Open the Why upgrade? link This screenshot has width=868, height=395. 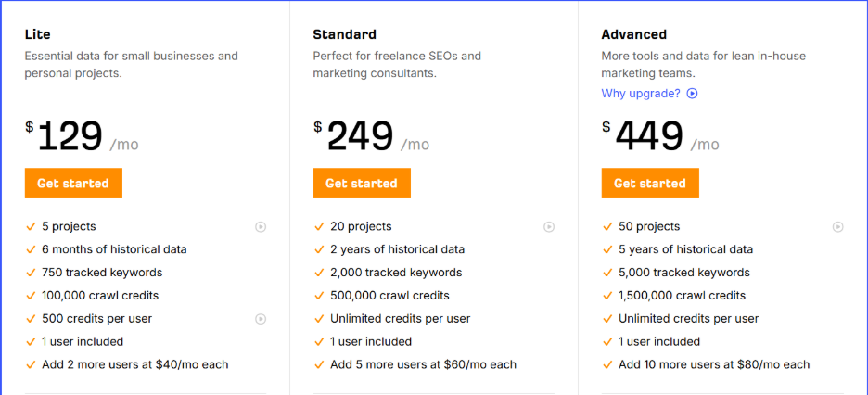(641, 94)
